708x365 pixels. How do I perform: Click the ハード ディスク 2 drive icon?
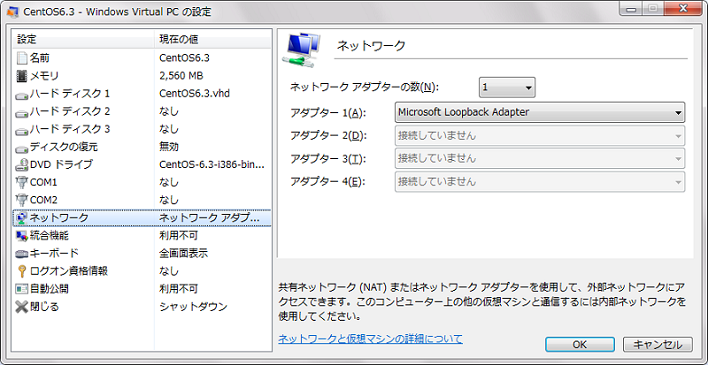pos(22,113)
